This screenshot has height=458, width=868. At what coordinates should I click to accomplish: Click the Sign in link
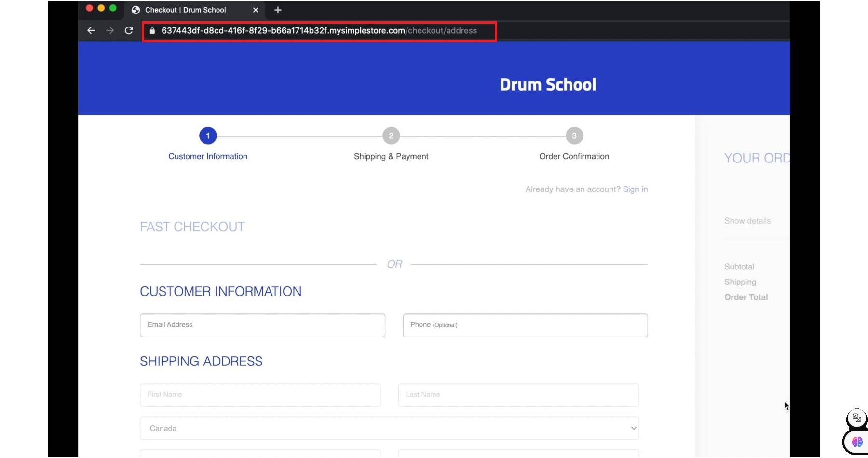635,189
